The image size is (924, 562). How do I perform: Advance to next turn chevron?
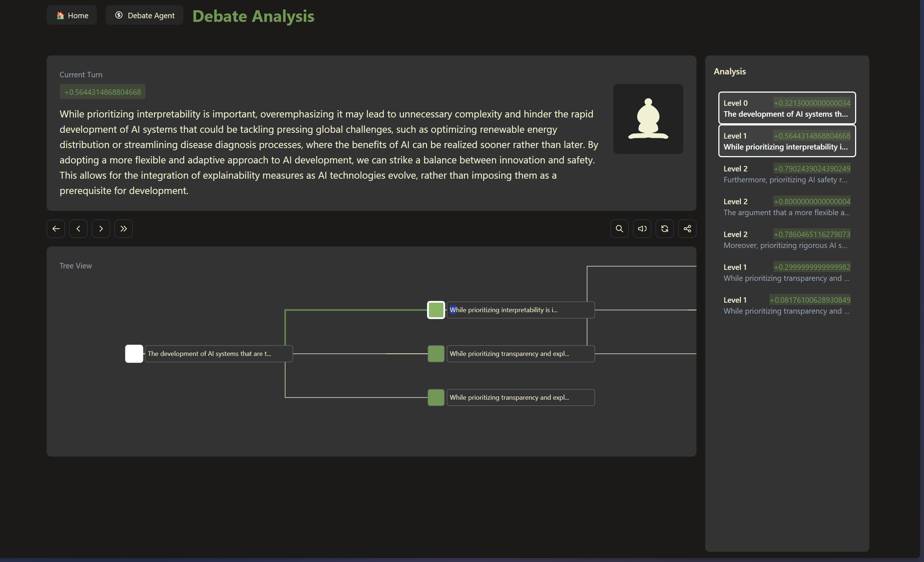coord(101,228)
